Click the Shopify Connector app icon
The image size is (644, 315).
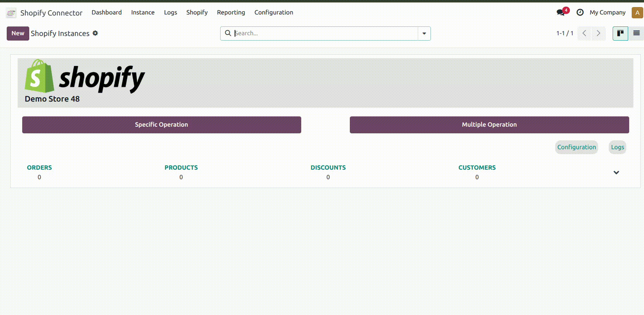click(11, 13)
